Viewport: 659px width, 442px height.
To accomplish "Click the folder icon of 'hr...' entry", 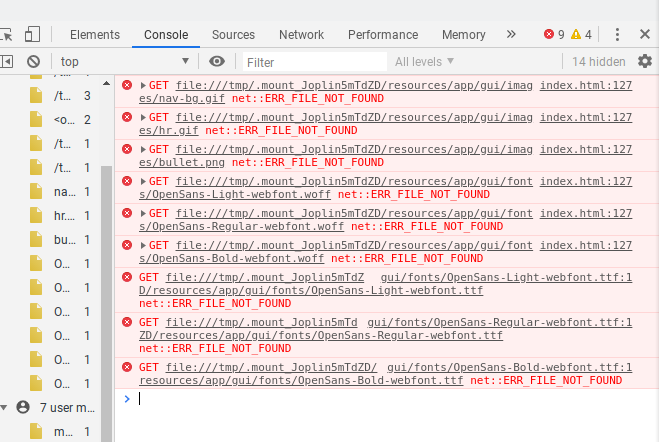I will coord(36,216).
